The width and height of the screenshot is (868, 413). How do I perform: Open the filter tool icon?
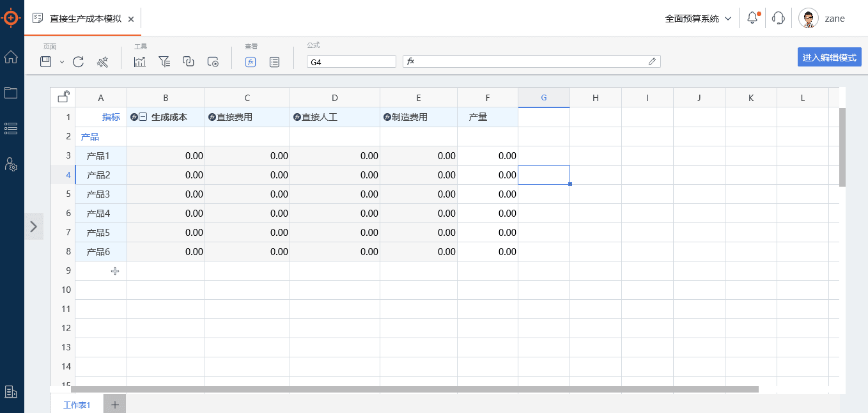(x=164, y=61)
